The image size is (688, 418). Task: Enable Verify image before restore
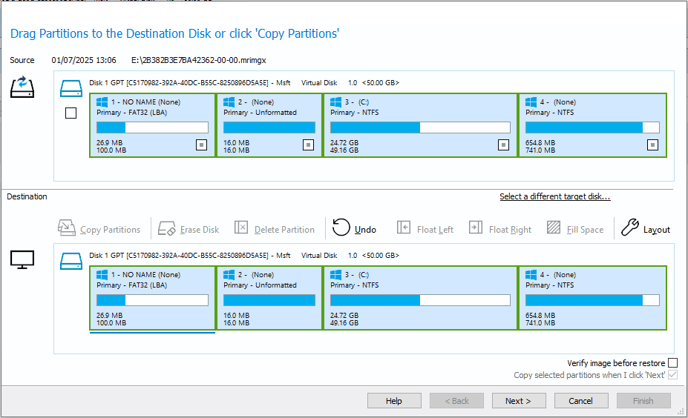(x=672, y=363)
